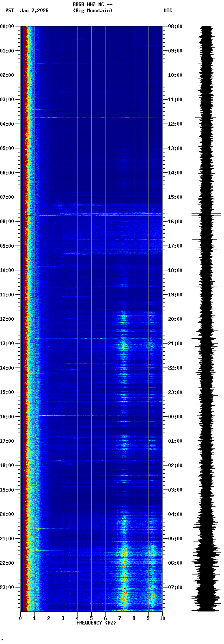
Task: Click PST axis label "14:00"
Action: 7,368
